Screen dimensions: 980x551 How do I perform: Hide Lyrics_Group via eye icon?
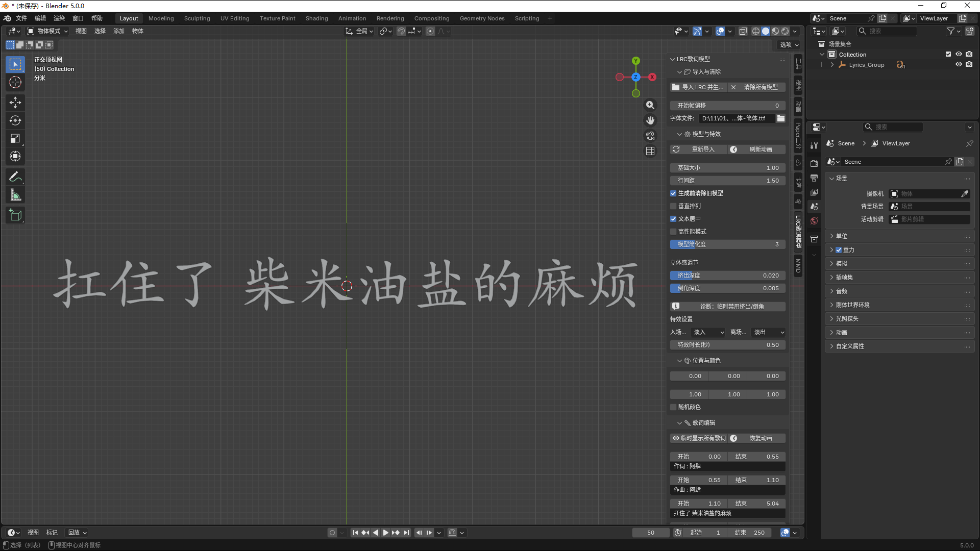(x=959, y=65)
